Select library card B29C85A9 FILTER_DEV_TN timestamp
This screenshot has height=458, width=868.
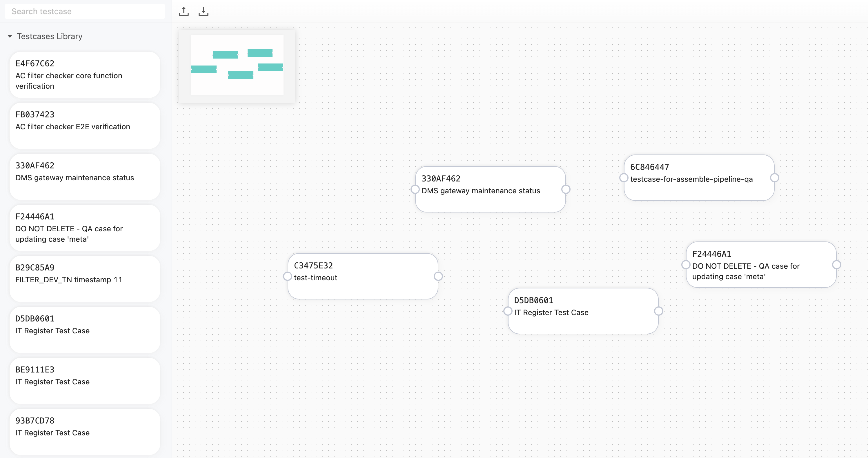85,279
